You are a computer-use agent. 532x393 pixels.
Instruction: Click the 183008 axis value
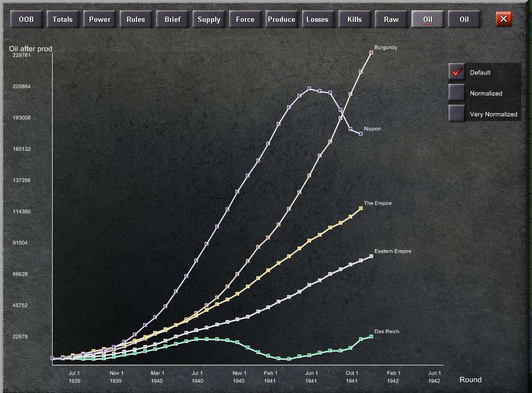[x=21, y=117]
